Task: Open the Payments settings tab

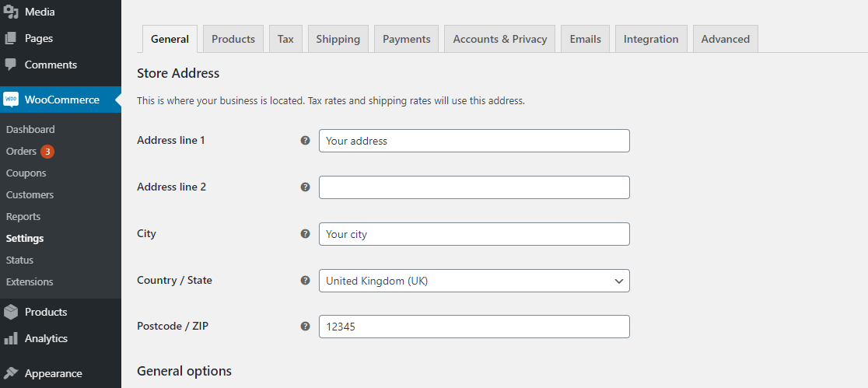Action: (406, 39)
